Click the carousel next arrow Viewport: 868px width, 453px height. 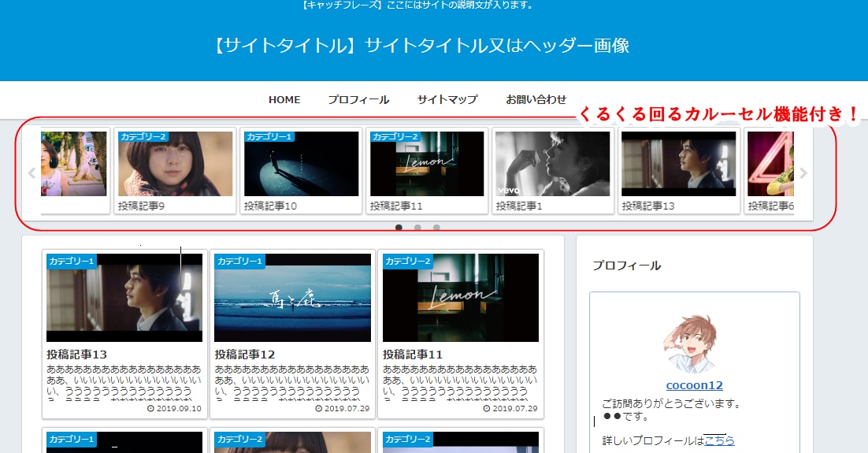[x=803, y=173]
